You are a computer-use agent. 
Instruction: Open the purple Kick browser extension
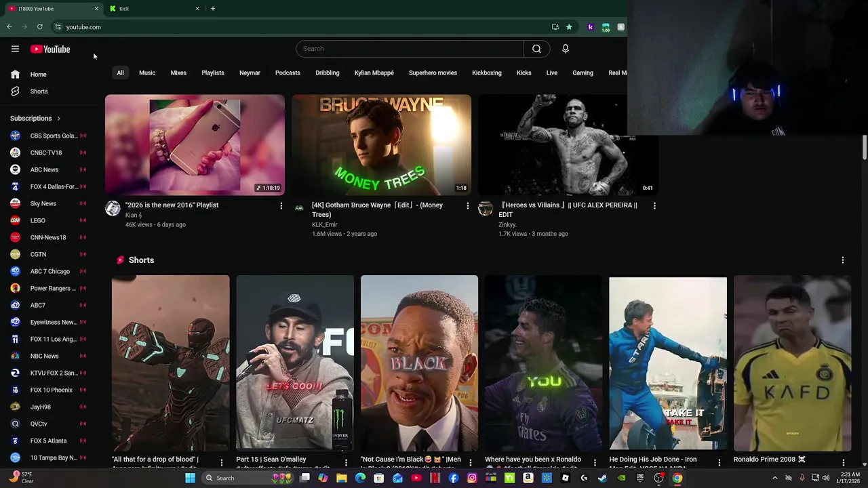click(591, 27)
